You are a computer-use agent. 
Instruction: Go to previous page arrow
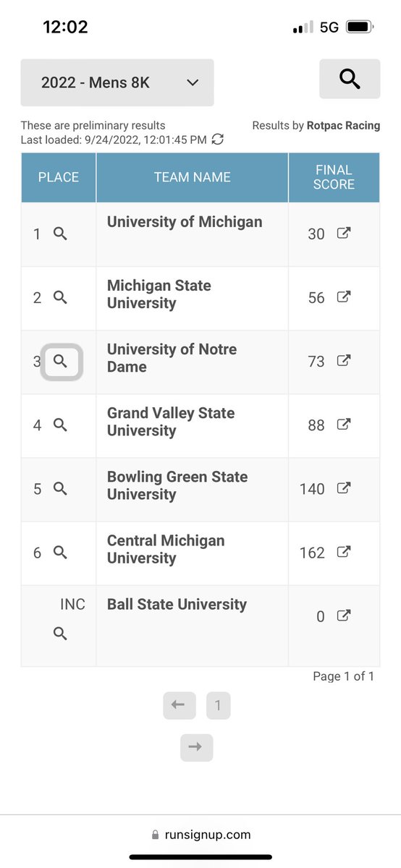point(180,705)
